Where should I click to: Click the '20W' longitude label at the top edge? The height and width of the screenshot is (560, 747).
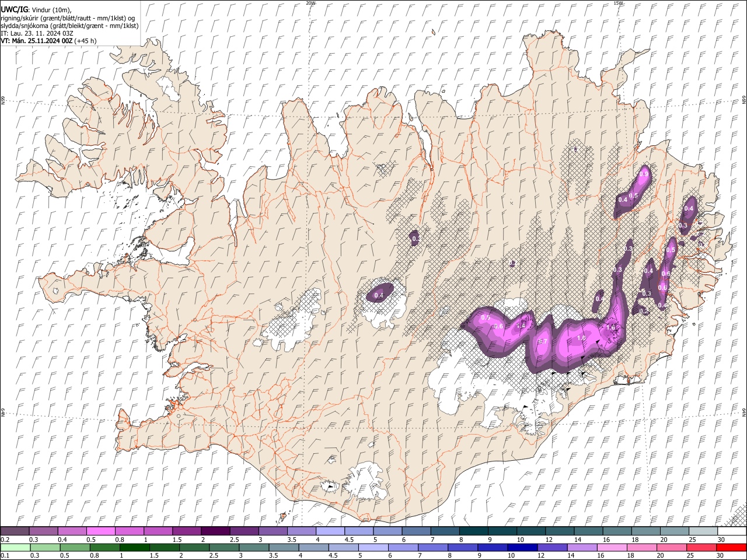click(x=310, y=3)
